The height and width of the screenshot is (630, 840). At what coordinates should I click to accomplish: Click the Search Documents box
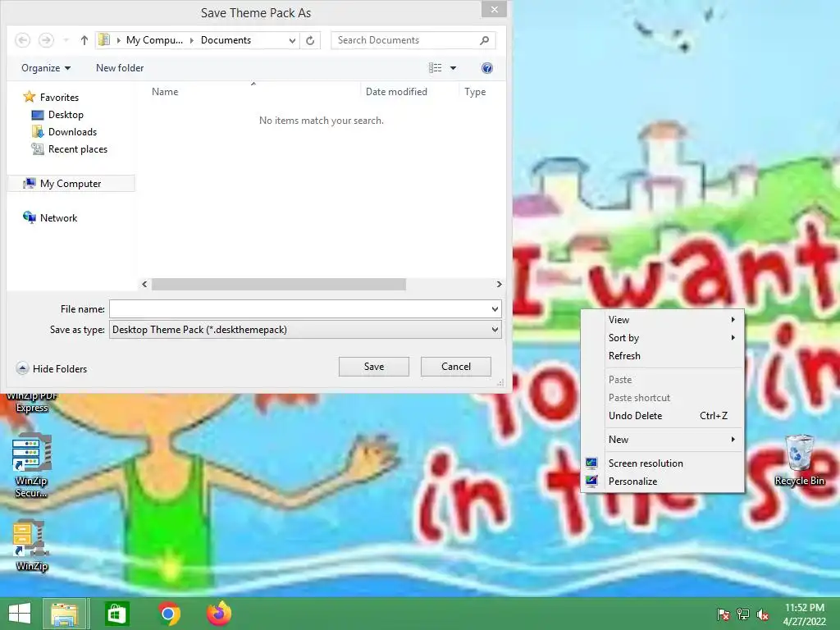pos(404,40)
